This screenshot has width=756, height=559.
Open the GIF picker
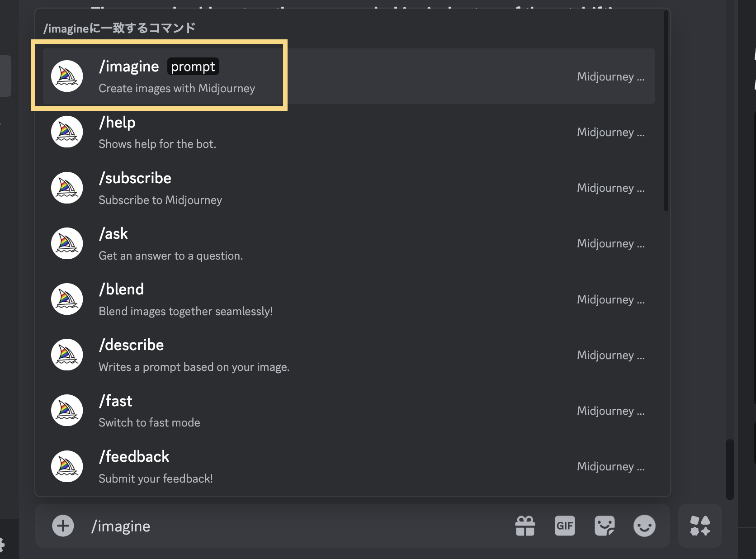[565, 526]
